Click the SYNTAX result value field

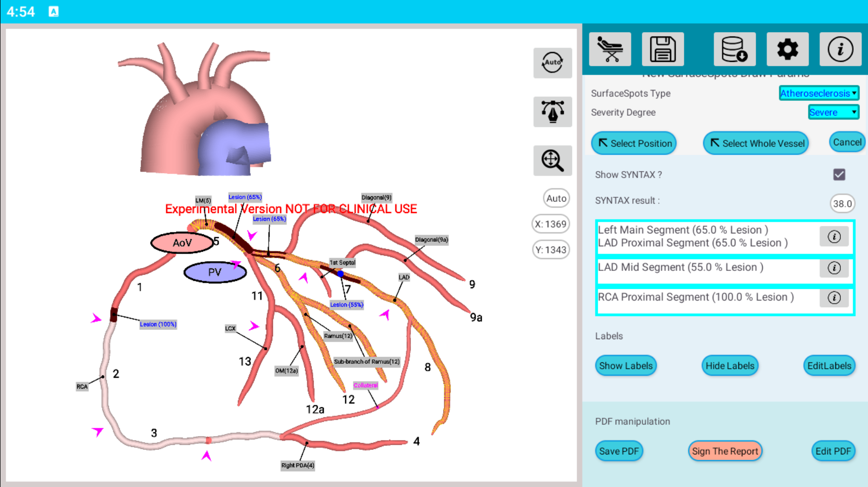(x=842, y=204)
